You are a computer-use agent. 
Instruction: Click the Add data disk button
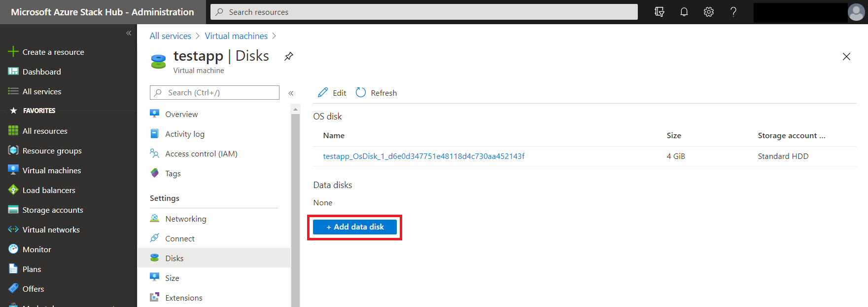(x=355, y=227)
